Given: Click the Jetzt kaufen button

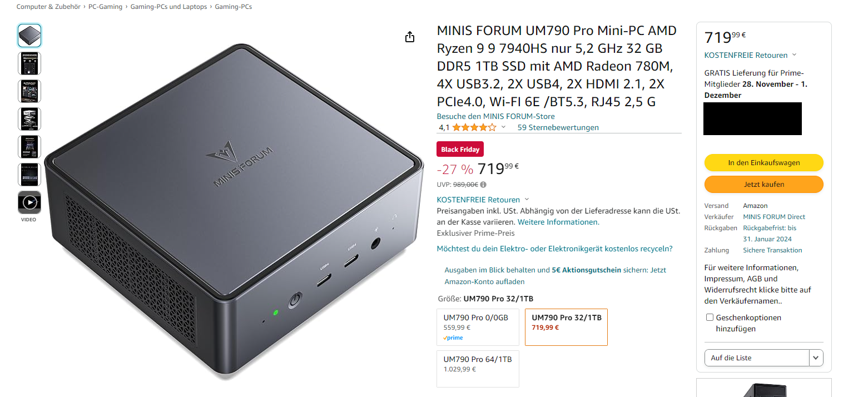Looking at the screenshot, I should (764, 184).
